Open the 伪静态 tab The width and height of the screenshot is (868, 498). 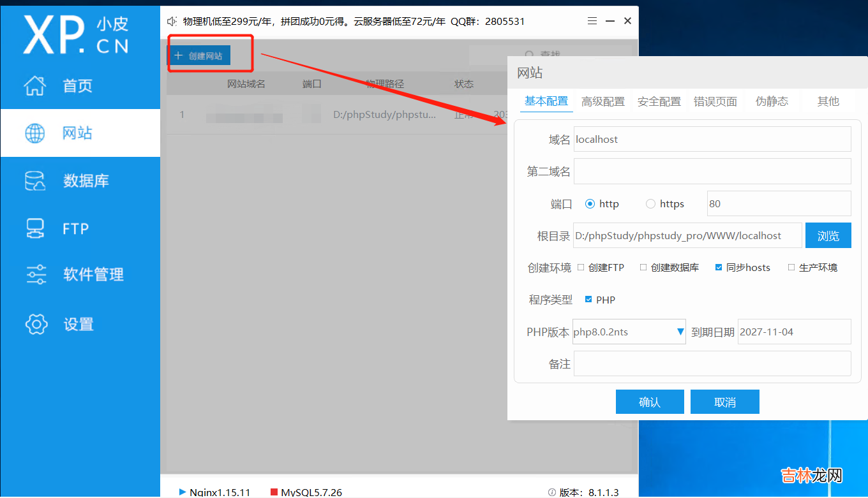(x=772, y=101)
